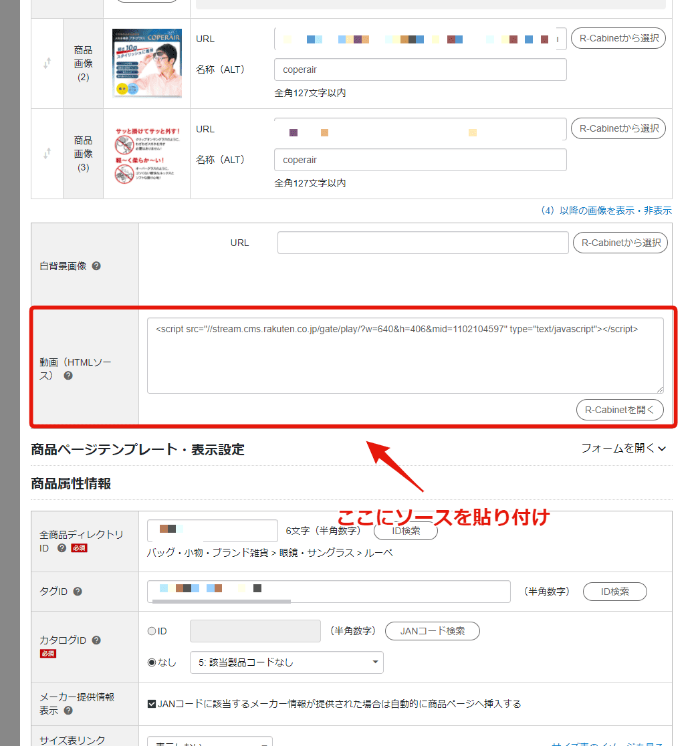Click the reorder arrows icon for 商品画像 (2)
Image resolution: width=700 pixels, height=746 pixels.
pos(47,64)
